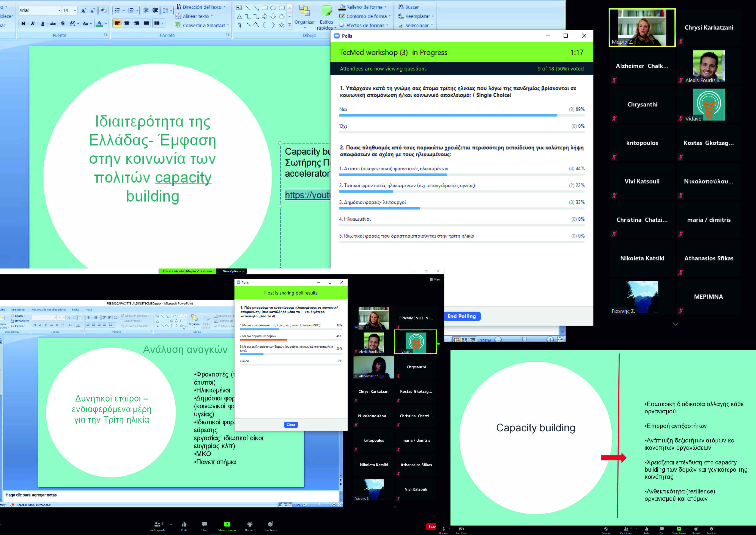Click the large Buscar binoculars icon
This screenshot has height=535, width=756.
401,7
